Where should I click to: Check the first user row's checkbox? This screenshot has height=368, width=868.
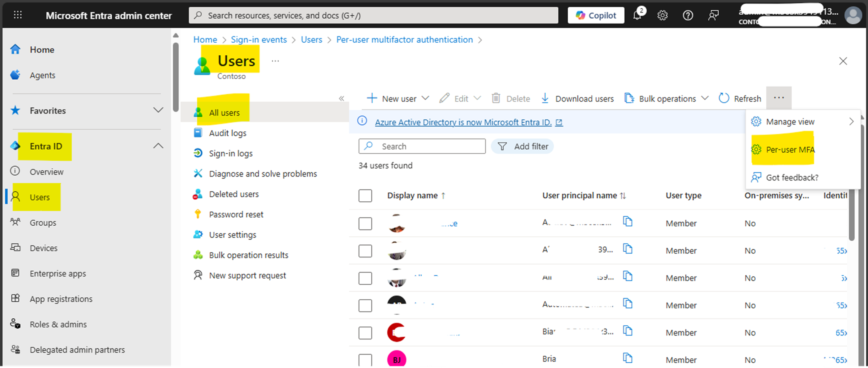(365, 224)
